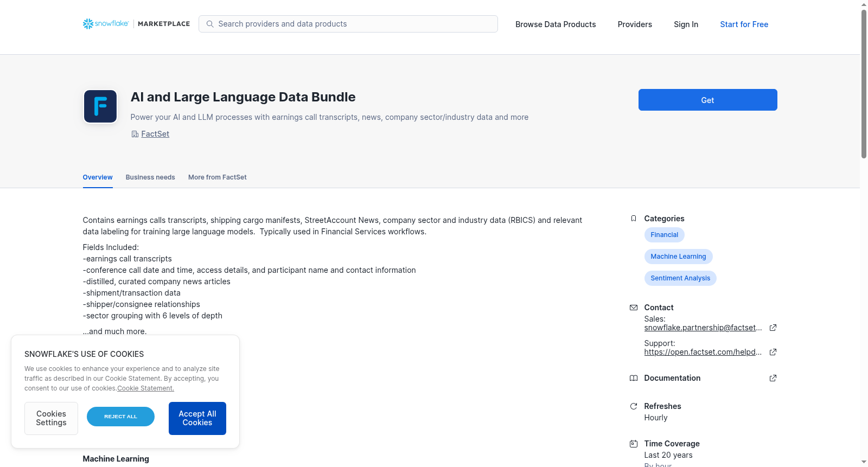Click the scrollbar down arrow
Viewport: 868px width, 467px height.
(x=864, y=462)
